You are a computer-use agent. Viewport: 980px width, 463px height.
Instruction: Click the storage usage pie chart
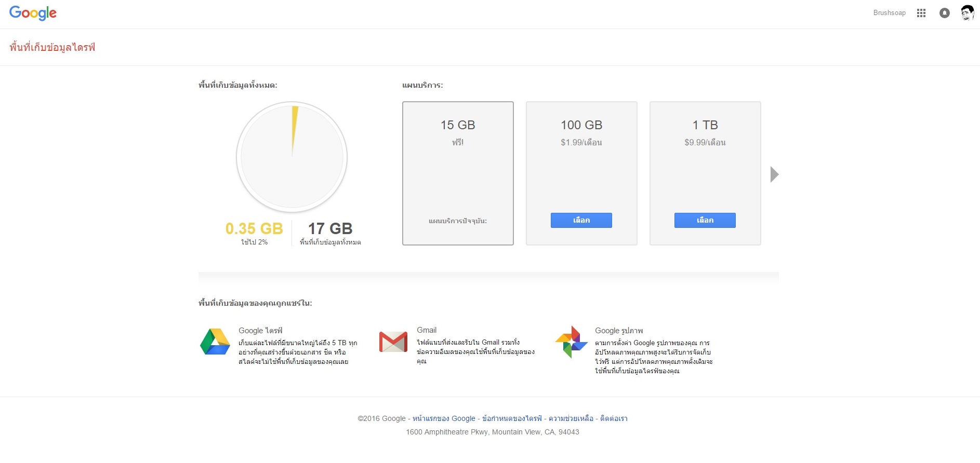click(x=292, y=157)
